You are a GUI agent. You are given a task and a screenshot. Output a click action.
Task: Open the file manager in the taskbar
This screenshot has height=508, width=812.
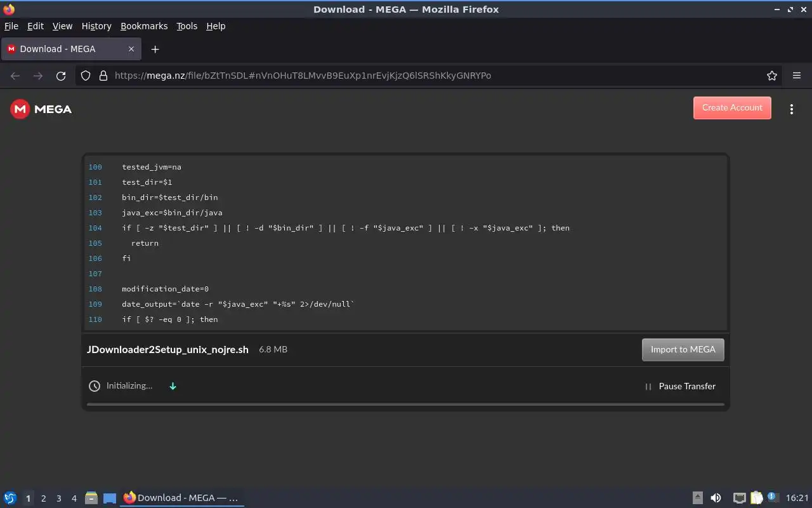[x=91, y=498]
